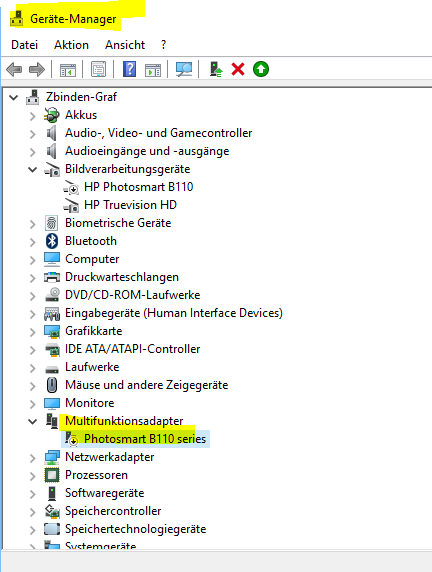Select HP Photosmart B110 device
Viewport: 432px width, 572px height.
click(x=138, y=187)
